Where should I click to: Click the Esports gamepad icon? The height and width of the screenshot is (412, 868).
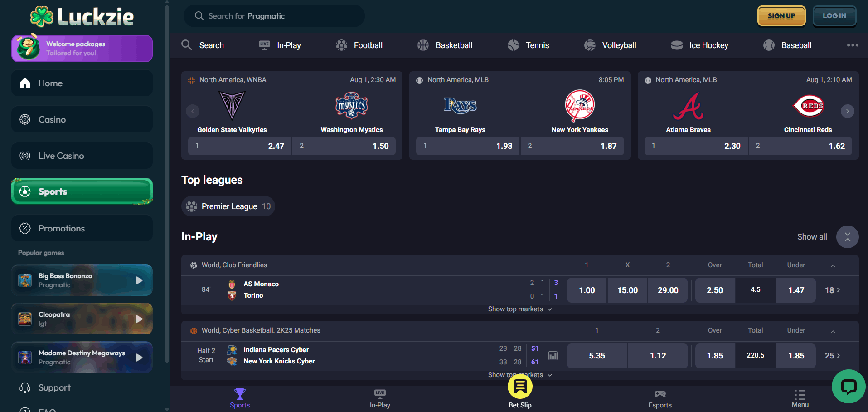tap(660, 394)
